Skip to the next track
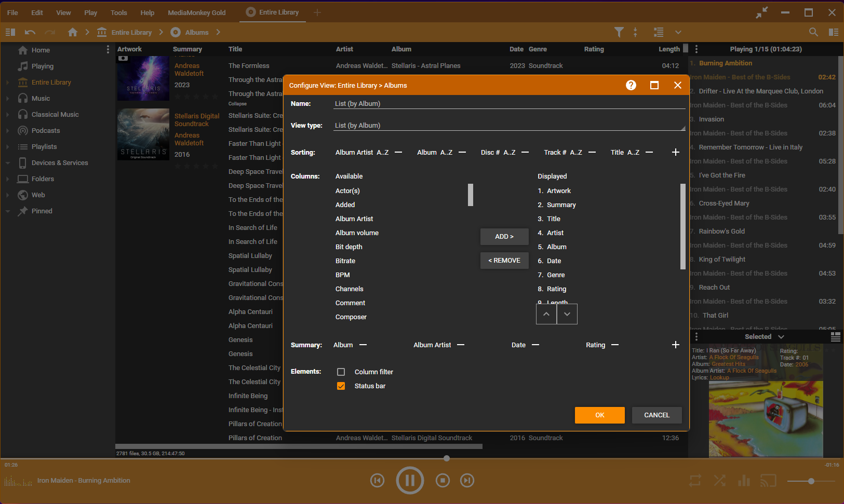Viewport: 844px width, 504px height. pos(467,481)
